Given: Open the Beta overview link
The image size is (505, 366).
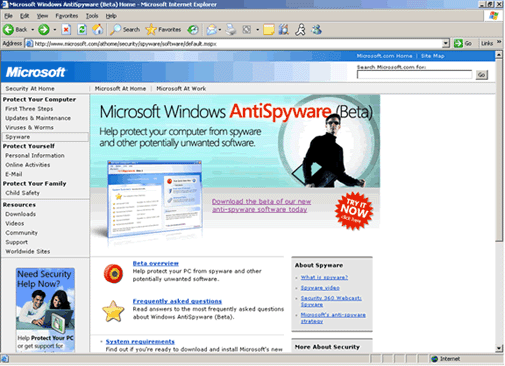Looking at the screenshot, I should tap(156, 263).
